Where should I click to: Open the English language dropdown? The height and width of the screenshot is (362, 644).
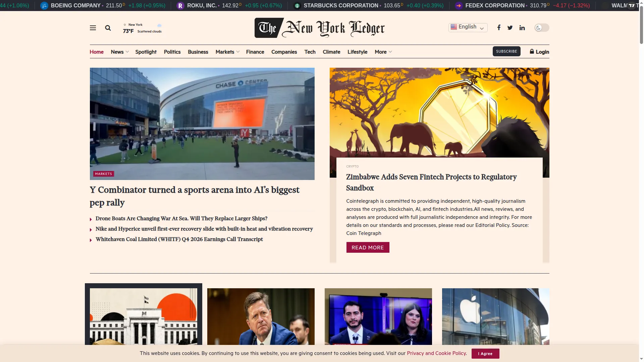coord(468,27)
